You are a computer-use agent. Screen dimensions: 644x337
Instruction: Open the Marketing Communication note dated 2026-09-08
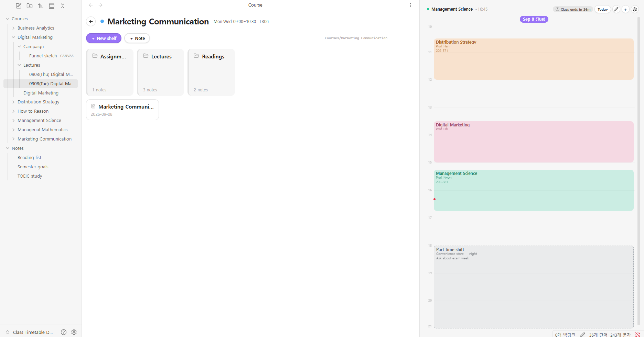pyautogui.click(x=122, y=110)
